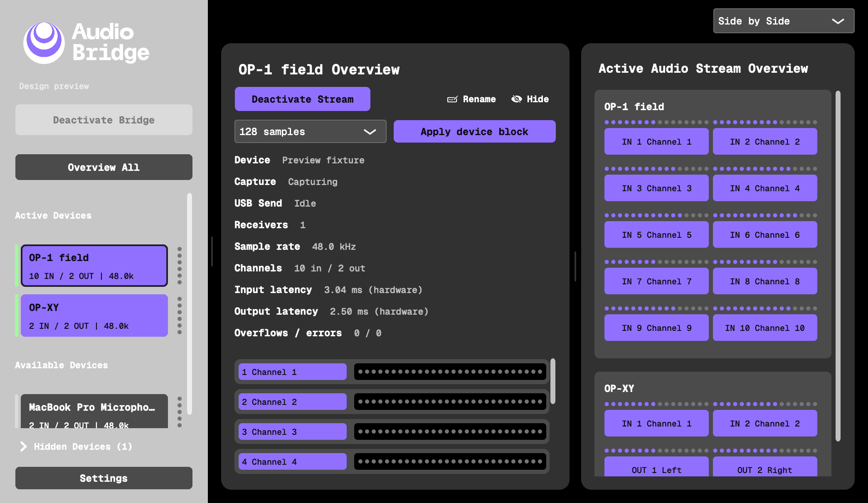The image size is (868, 503).
Task: Click IN 9 Channel 9 stream button
Action: pyautogui.click(x=656, y=328)
